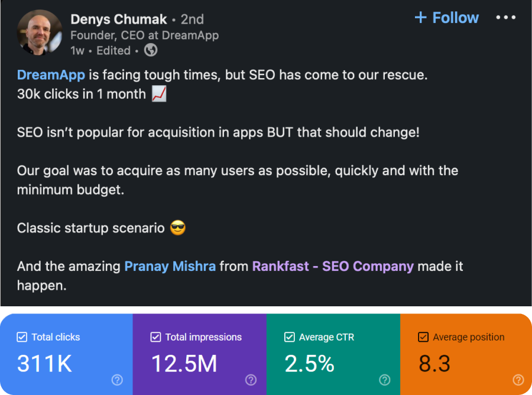Click the globe visibility icon

pos(151,50)
